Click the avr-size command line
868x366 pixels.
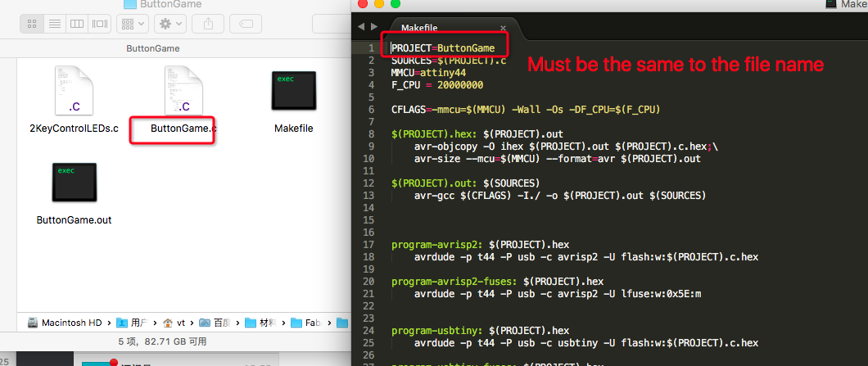pyautogui.click(x=557, y=159)
